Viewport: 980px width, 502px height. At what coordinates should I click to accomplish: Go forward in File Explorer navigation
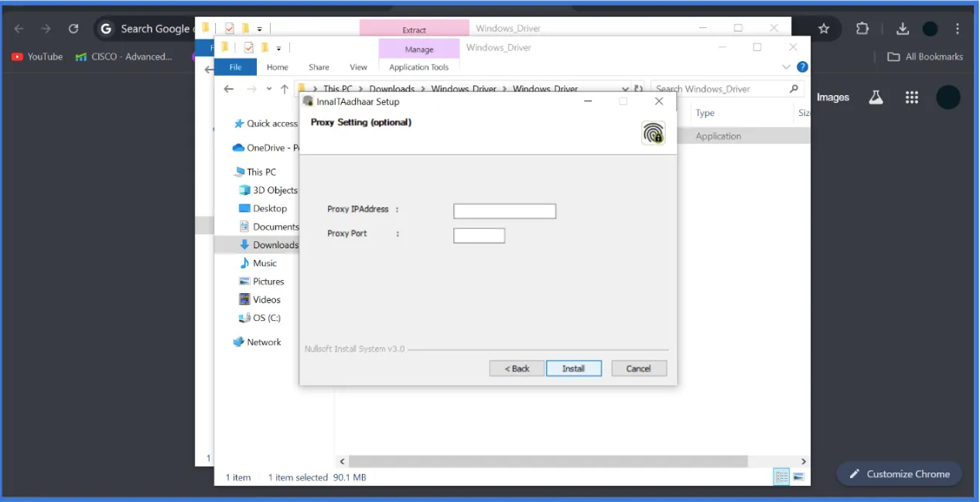(x=251, y=89)
